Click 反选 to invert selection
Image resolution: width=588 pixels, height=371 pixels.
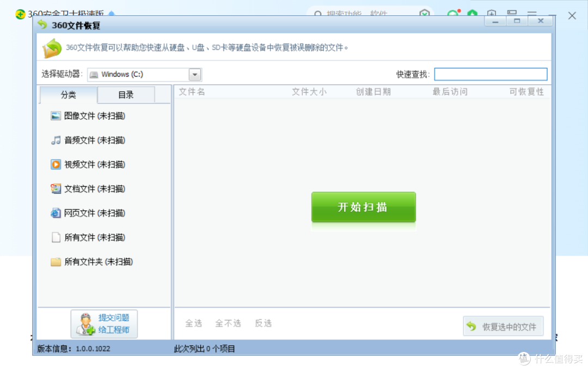[x=264, y=324]
